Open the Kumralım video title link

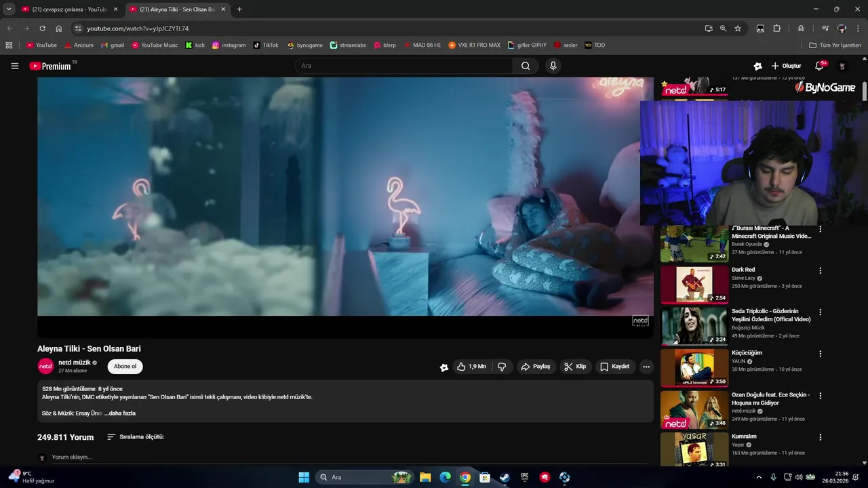pyautogui.click(x=744, y=436)
